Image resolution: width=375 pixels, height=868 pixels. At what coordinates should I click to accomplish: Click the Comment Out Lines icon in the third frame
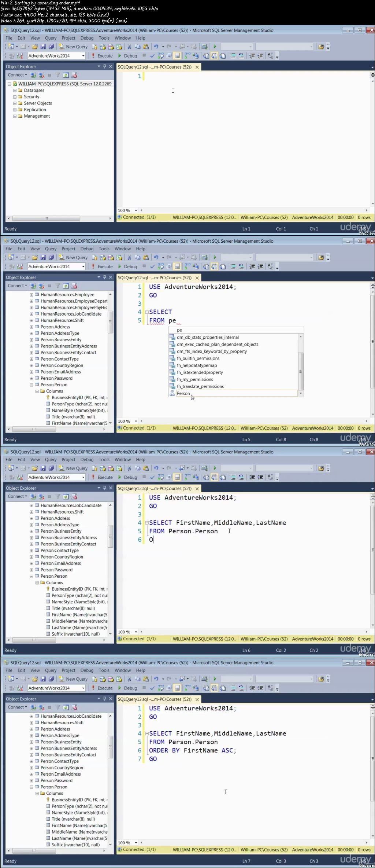tap(233, 477)
